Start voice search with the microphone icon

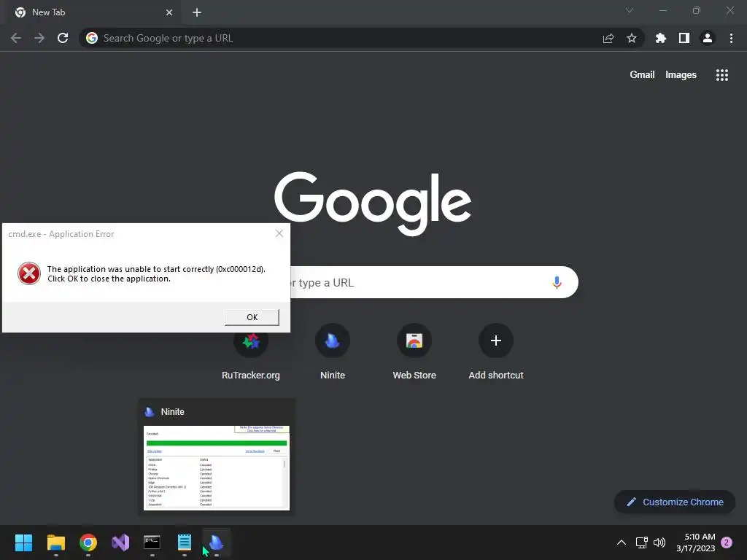coord(557,282)
